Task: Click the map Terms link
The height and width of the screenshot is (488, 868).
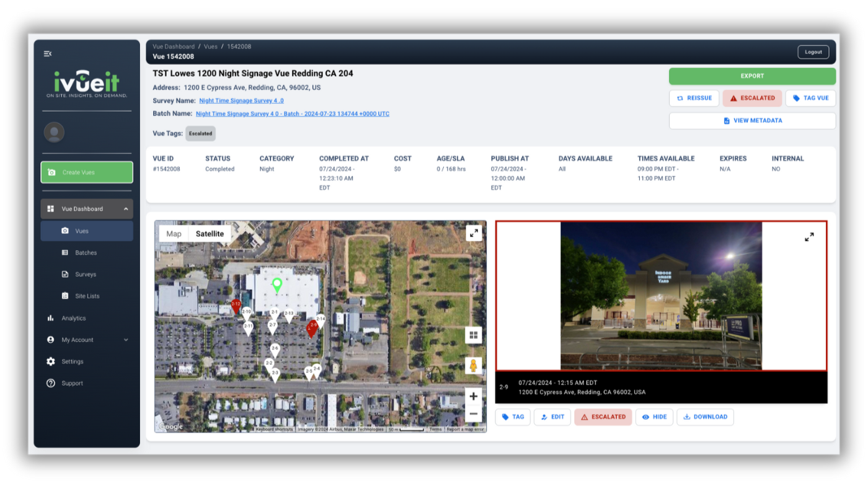Action: 436,429
